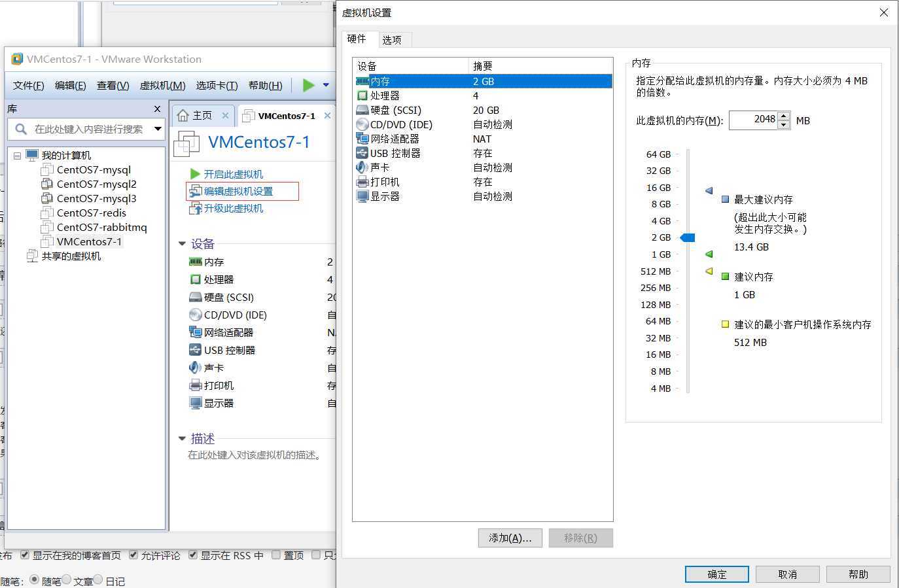Open library search dropdown arrow

coord(158,129)
